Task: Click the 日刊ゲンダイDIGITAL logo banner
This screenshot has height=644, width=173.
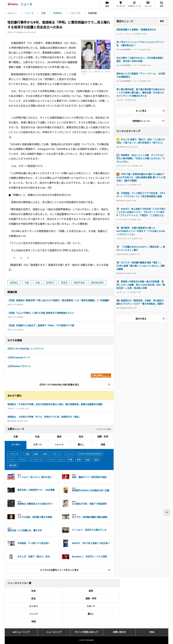Action: pyautogui.click(x=101, y=375)
